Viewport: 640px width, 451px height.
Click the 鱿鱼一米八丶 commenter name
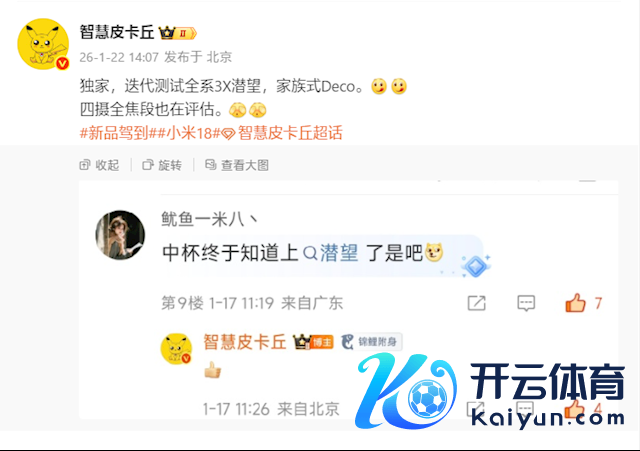209,219
